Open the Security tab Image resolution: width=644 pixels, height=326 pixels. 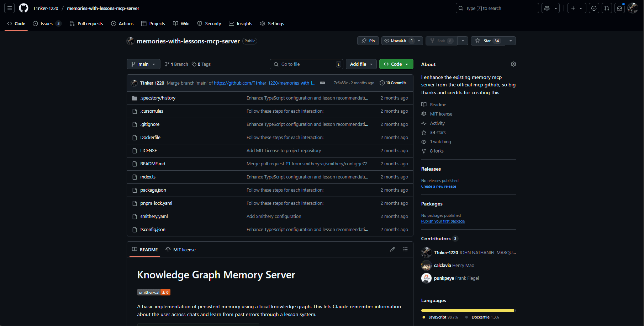coord(209,23)
